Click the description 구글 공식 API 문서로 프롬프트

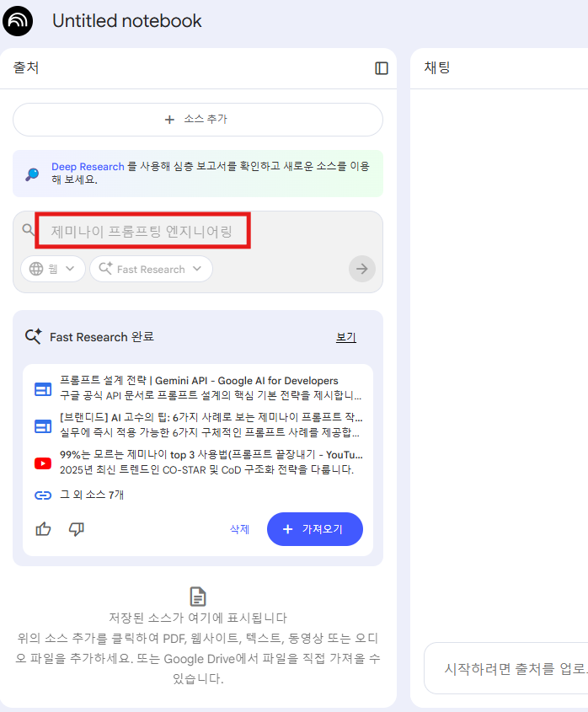(x=211, y=395)
